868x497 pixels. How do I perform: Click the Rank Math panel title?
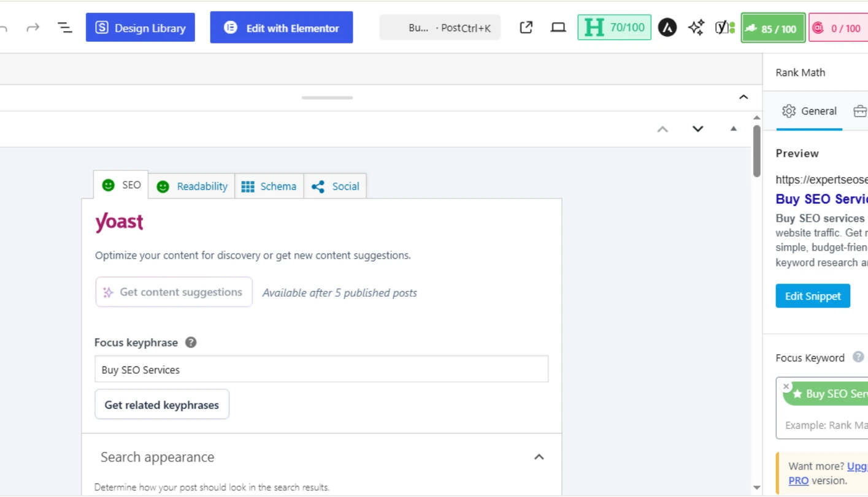click(x=800, y=72)
